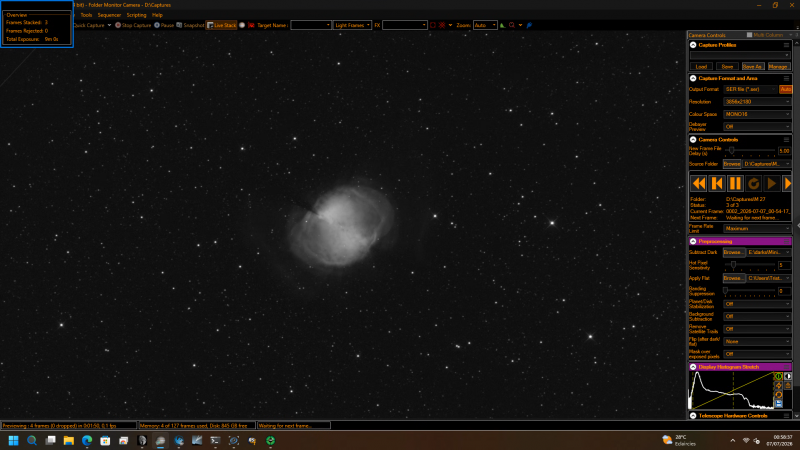This screenshot has width=800, height=450.
Task: Open the Scripting menu
Action: point(136,15)
